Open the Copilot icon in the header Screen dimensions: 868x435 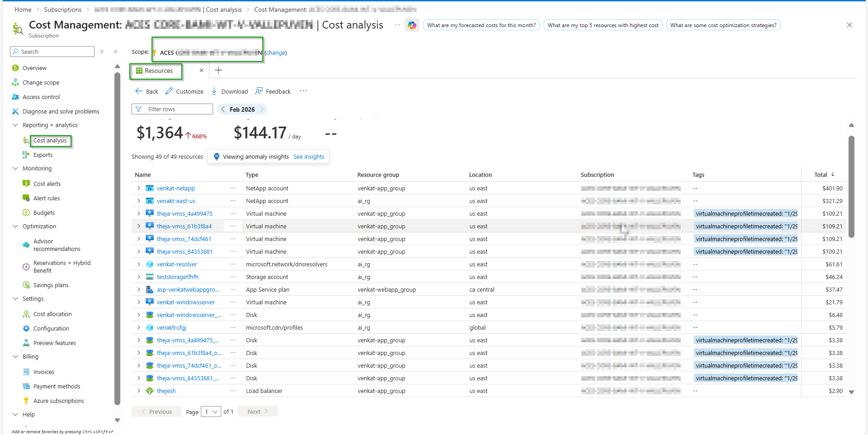(x=412, y=25)
